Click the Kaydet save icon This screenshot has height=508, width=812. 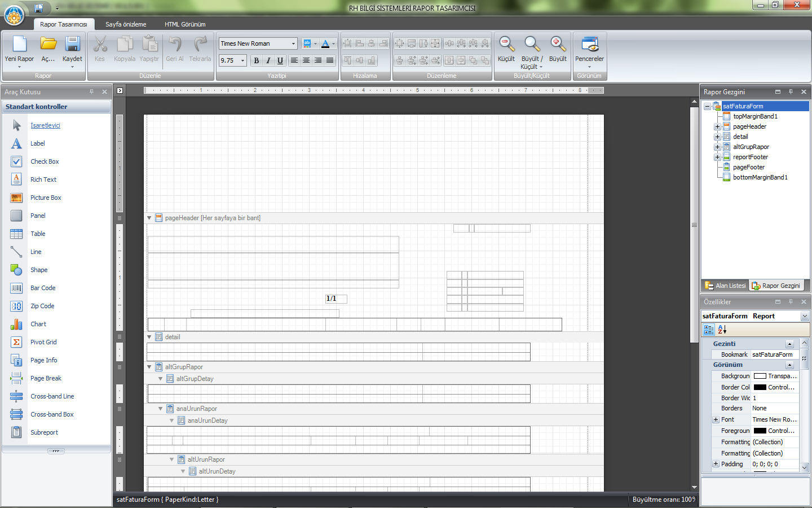click(72, 45)
